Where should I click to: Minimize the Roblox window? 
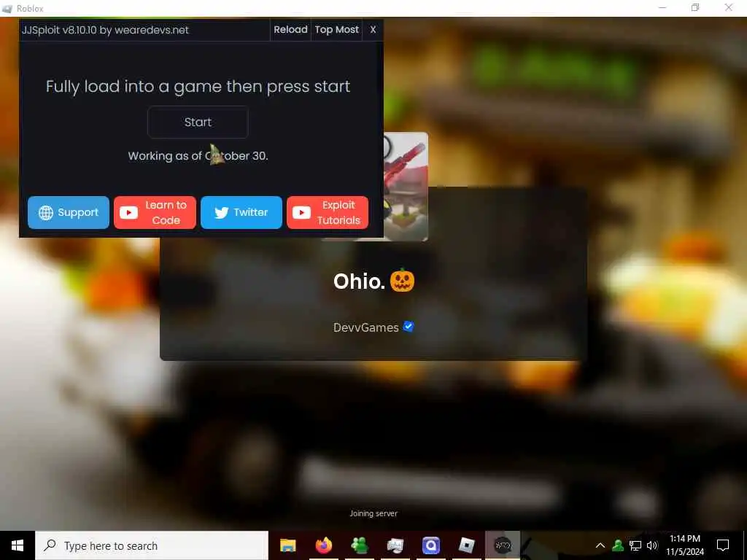pos(662,8)
